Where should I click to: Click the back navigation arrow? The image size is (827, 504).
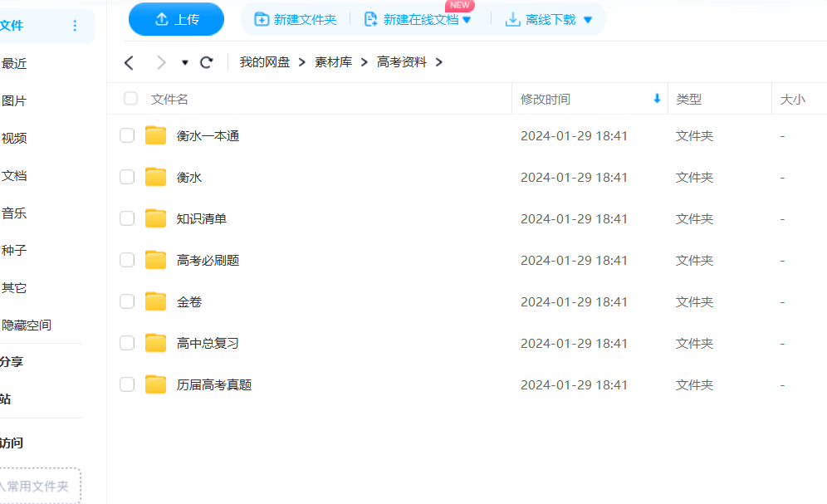pos(129,62)
